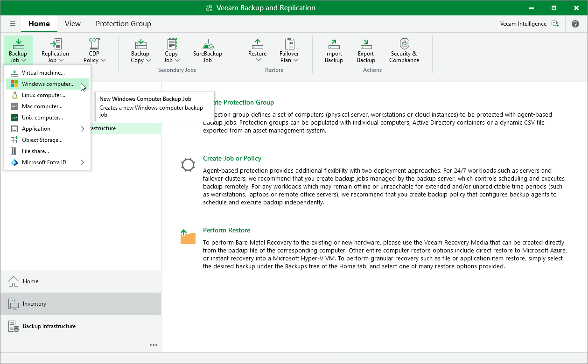This screenshot has height=364, width=588.
Task: Click the Inventory computer icon
Action: pyautogui.click(x=13, y=304)
